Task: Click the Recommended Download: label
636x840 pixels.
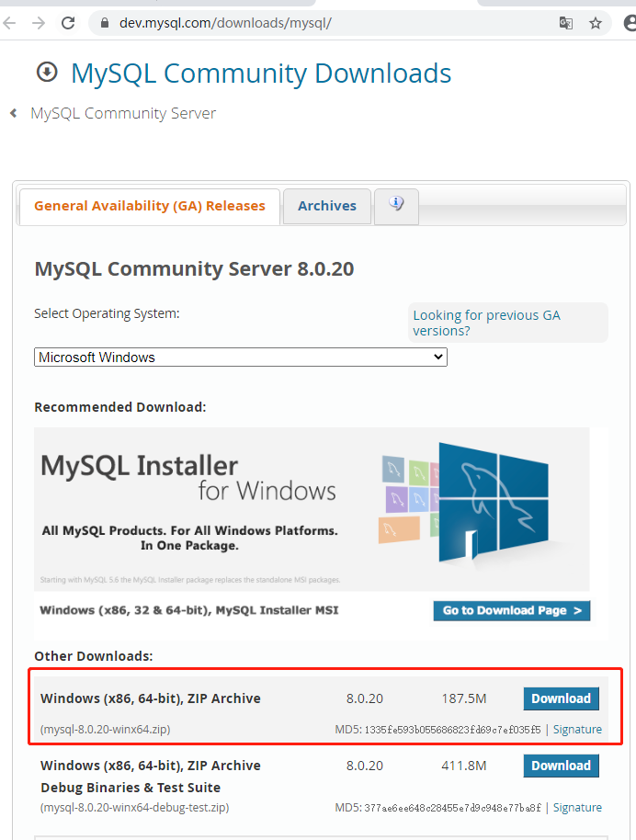Action: point(120,407)
